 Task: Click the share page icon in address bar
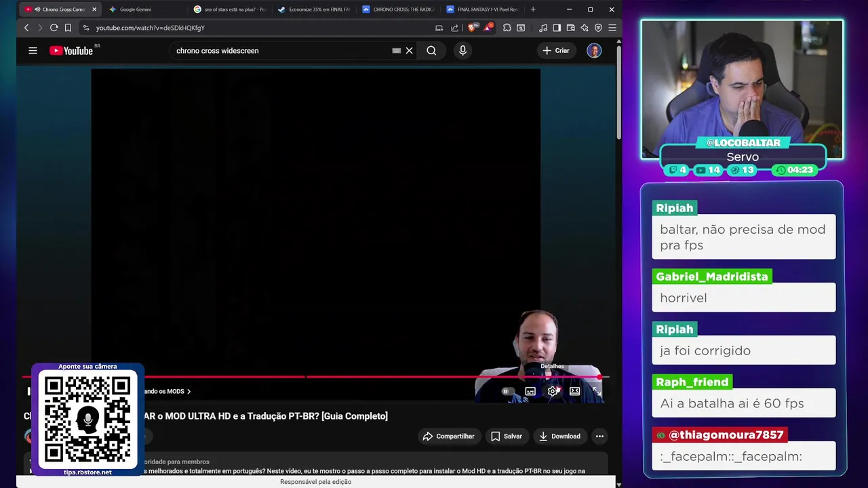pyautogui.click(x=454, y=28)
